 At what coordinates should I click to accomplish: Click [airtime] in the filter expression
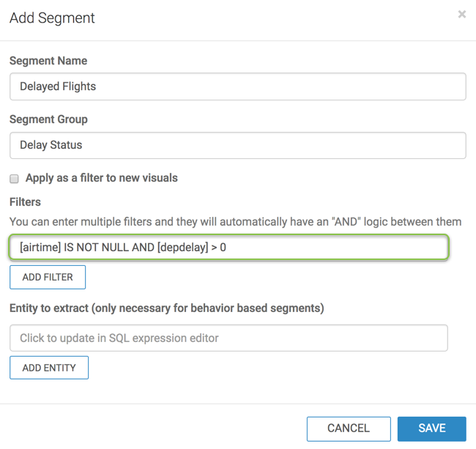40,248
